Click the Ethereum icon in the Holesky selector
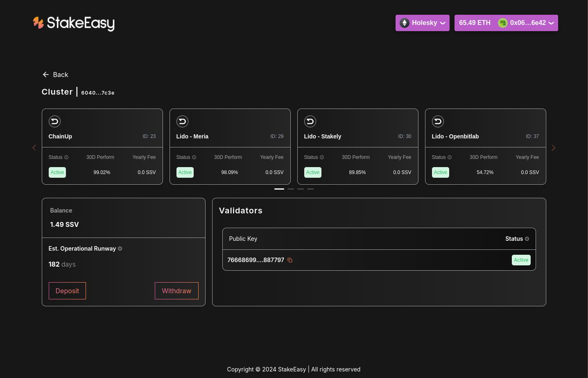Viewport: 588px width, 378px height. (x=405, y=23)
